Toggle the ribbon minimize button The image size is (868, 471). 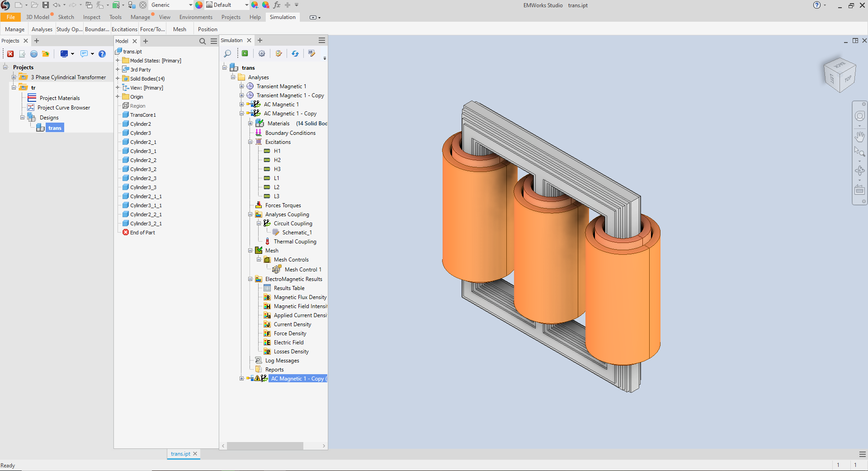(312, 17)
